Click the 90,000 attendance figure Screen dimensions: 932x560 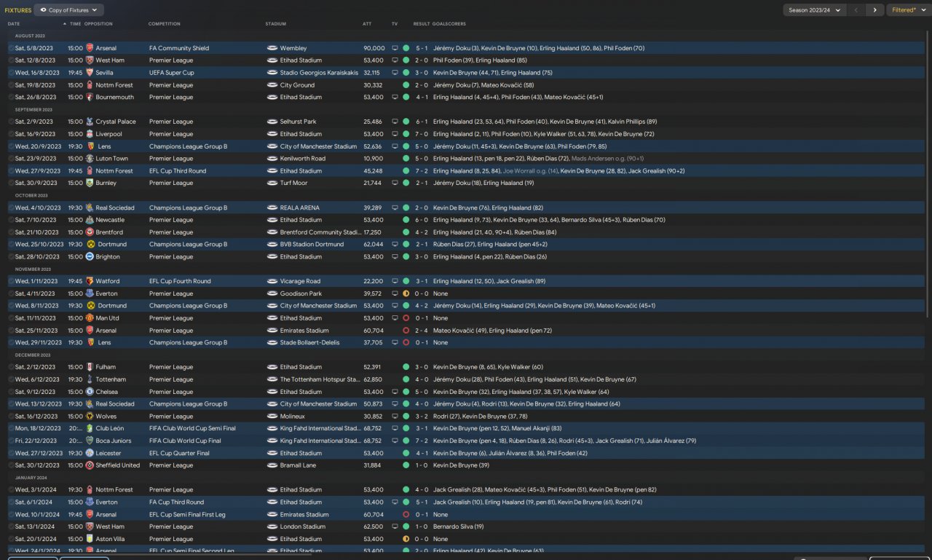coord(374,48)
